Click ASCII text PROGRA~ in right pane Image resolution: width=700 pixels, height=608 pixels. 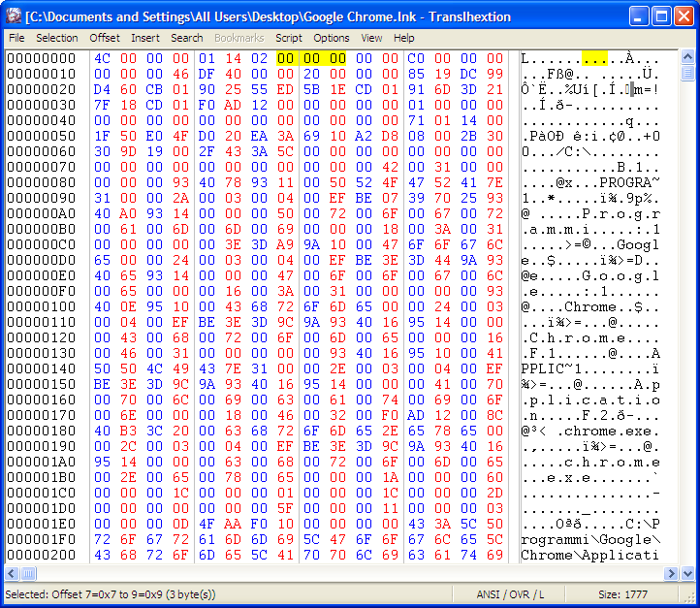tap(629, 182)
